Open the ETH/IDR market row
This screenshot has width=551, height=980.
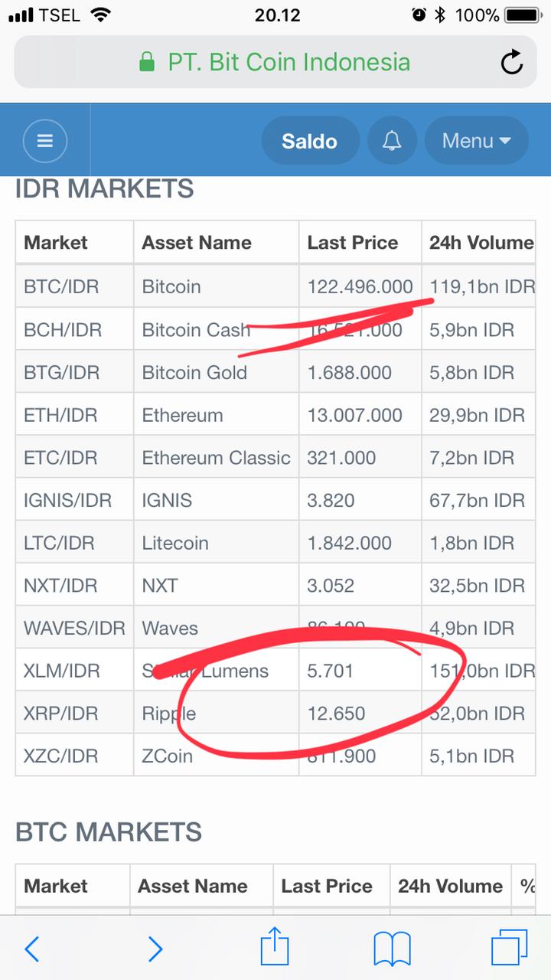[61, 416]
